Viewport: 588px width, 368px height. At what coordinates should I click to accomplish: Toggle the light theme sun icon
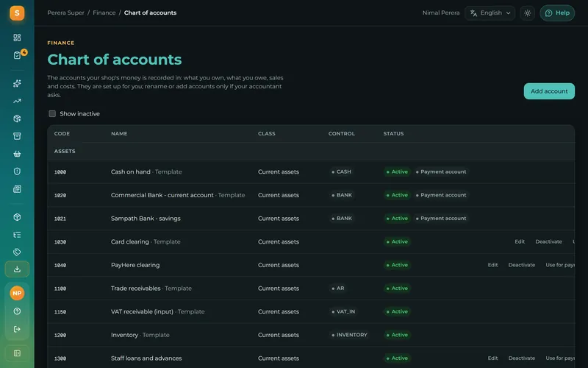[x=527, y=13]
